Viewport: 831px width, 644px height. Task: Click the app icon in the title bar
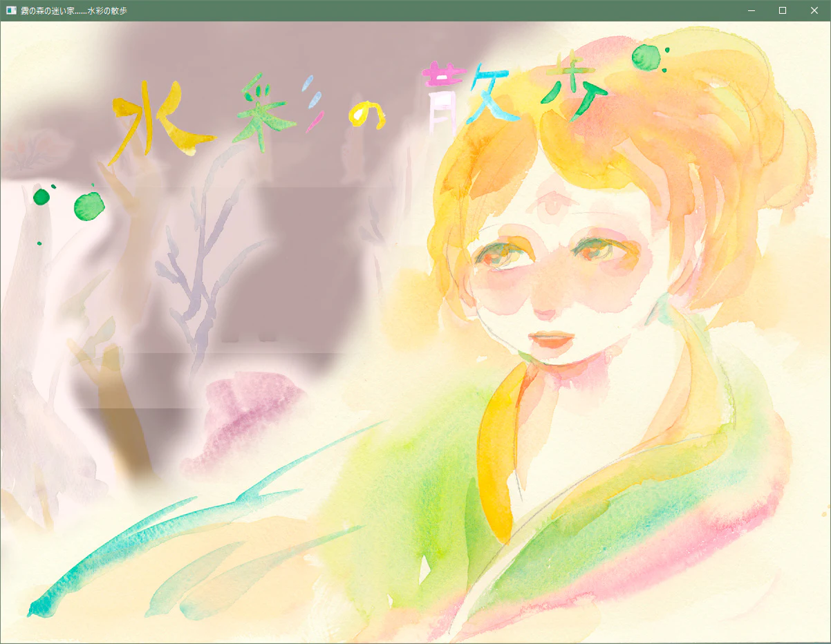coord(11,10)
